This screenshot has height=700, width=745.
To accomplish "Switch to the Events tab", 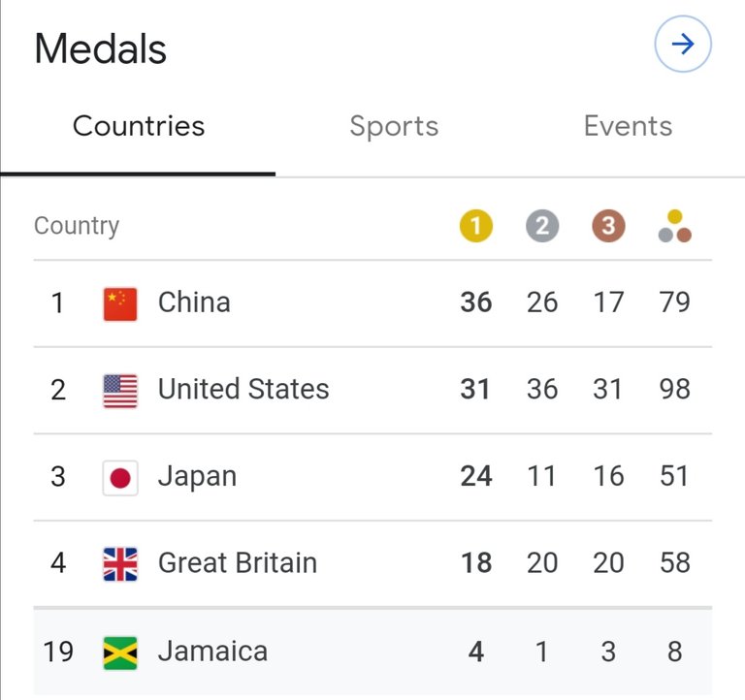I will (628, 126).
